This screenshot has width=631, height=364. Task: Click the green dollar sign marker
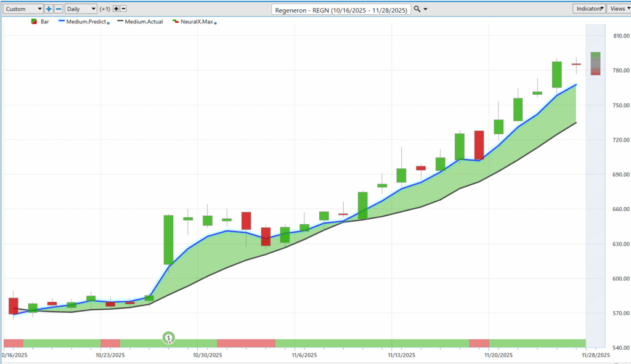pyautogui.click(x=168, y=338)
